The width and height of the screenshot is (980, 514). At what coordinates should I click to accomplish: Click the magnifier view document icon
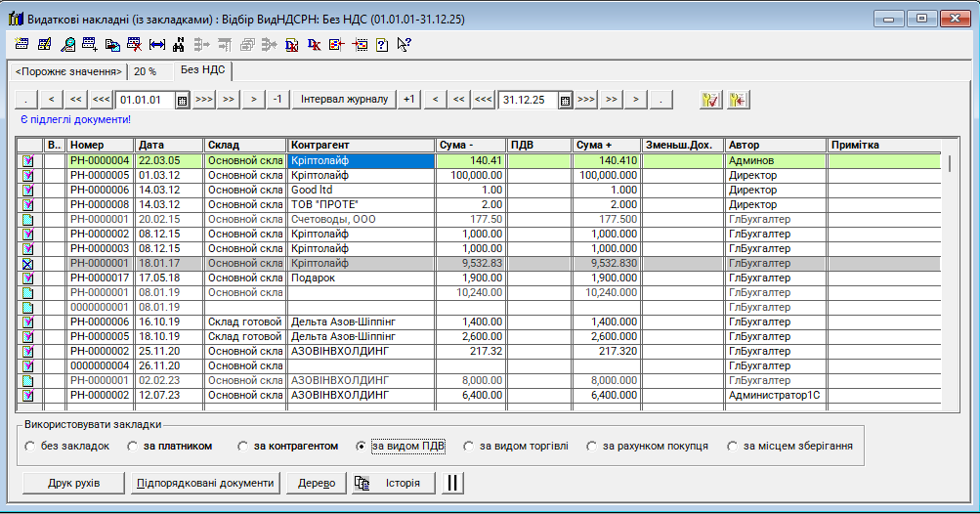click(x=67, y=44)
